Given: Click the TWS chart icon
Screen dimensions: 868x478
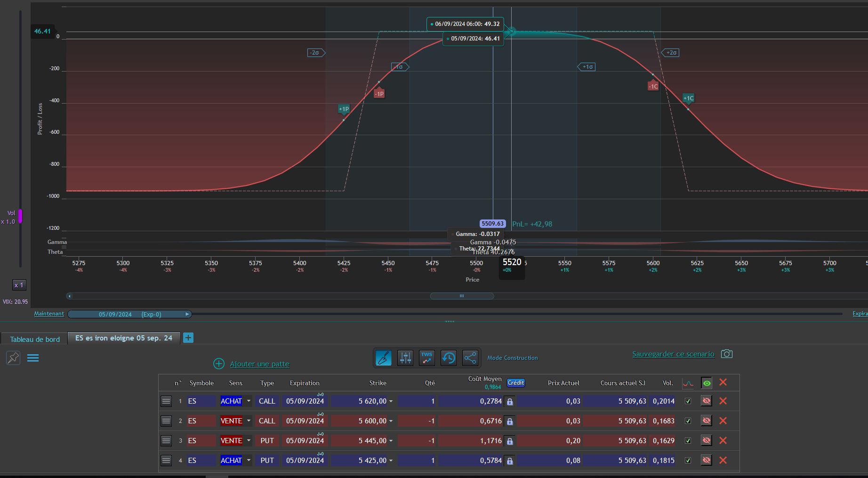Looking at the screenshot, I should click(x=427, y=358).
